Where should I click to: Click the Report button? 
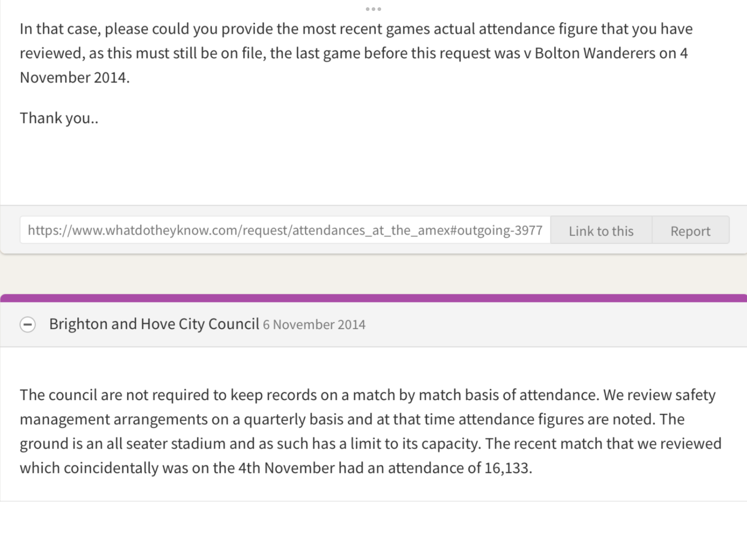click(x=690, y=230)
